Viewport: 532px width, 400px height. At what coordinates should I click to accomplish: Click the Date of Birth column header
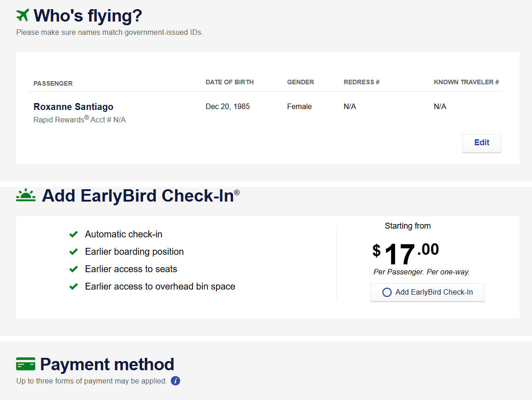tap(229, 82)
